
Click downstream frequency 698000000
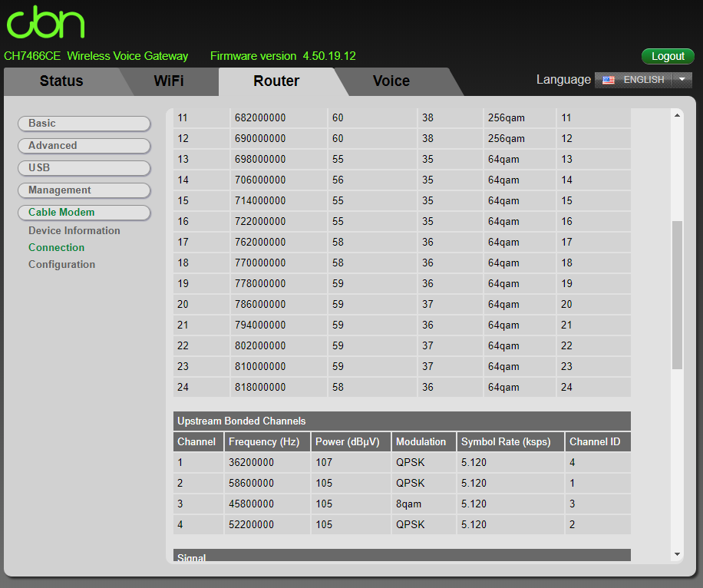click(260, 159)
